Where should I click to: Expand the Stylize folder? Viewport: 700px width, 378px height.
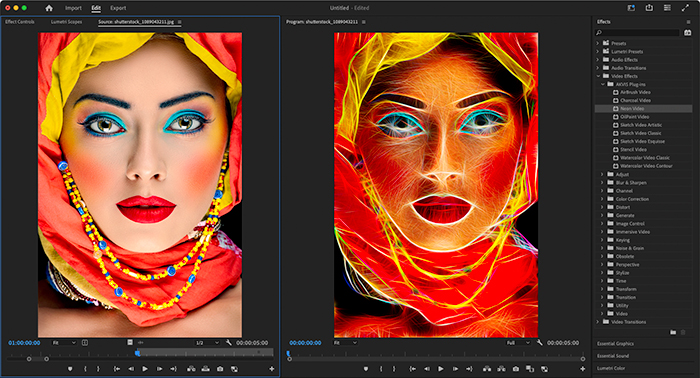click(x=603, y=273)
